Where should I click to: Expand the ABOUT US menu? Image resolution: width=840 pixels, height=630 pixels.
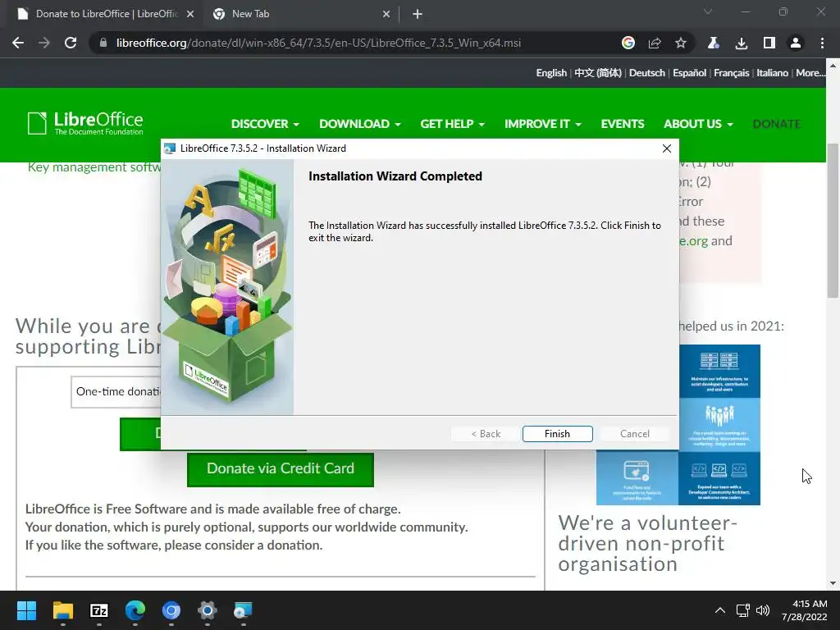coord(698,124)
